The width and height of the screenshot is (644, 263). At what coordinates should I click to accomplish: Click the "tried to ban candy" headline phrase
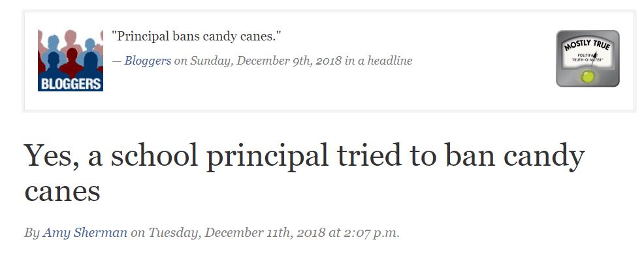coord(460,157)
